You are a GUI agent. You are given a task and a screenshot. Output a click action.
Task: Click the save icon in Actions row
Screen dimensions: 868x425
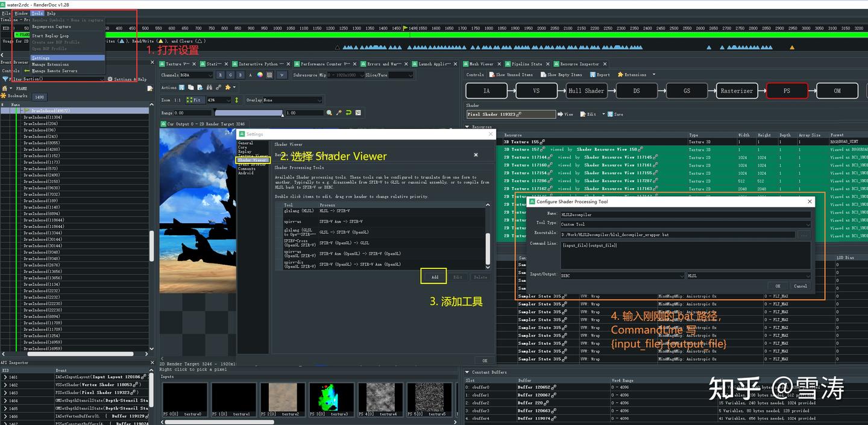181,87
